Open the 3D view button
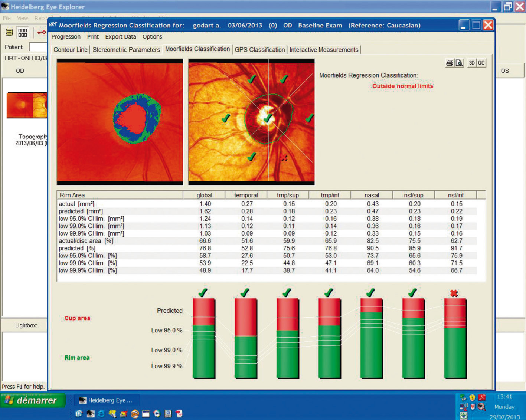The width and height of the screenshot is (526, 420). [471, 63]
